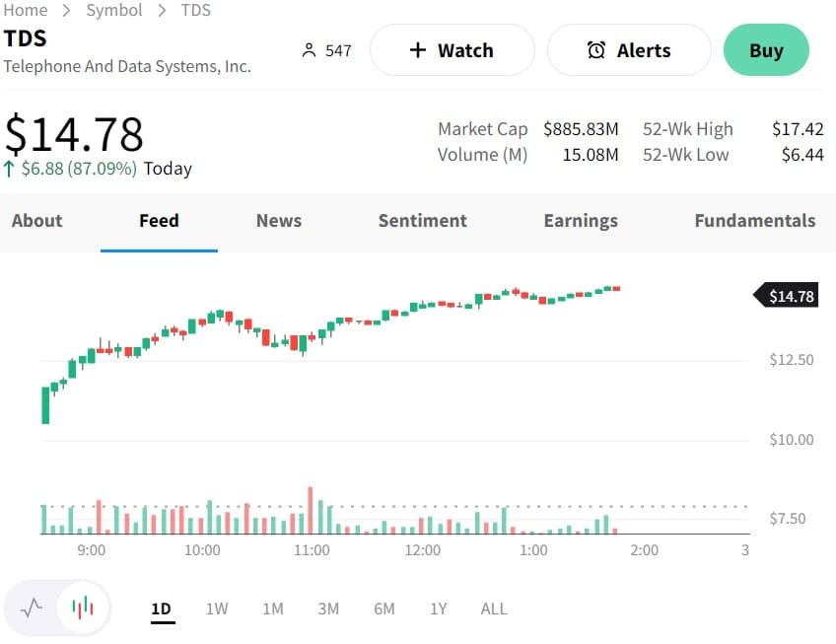Switch to line chart view icon

(32, 608)
